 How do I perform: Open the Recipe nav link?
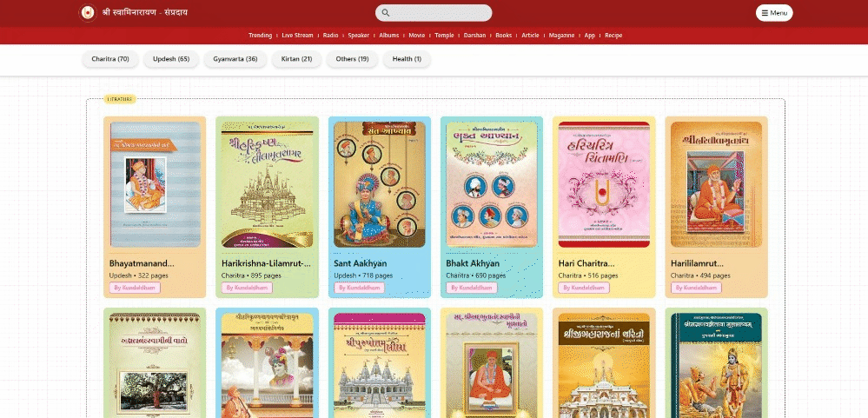613,36
